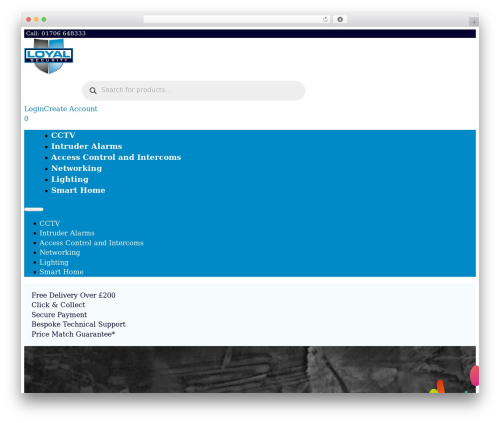Image resolution: width=500 pixels, height=423 pixels.
Task: Click the Secure Payment text
Action: 59,315
